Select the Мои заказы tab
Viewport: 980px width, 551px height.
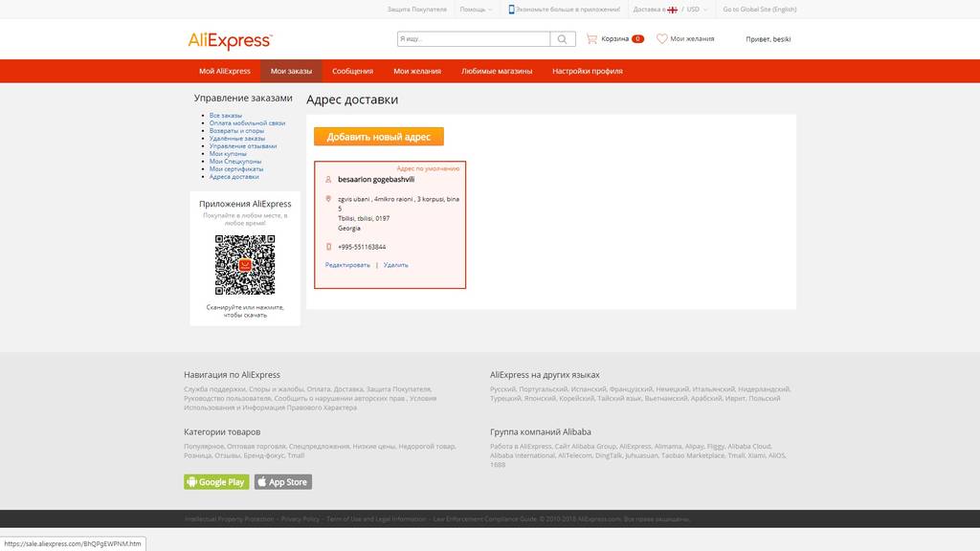tap(291, 71)
